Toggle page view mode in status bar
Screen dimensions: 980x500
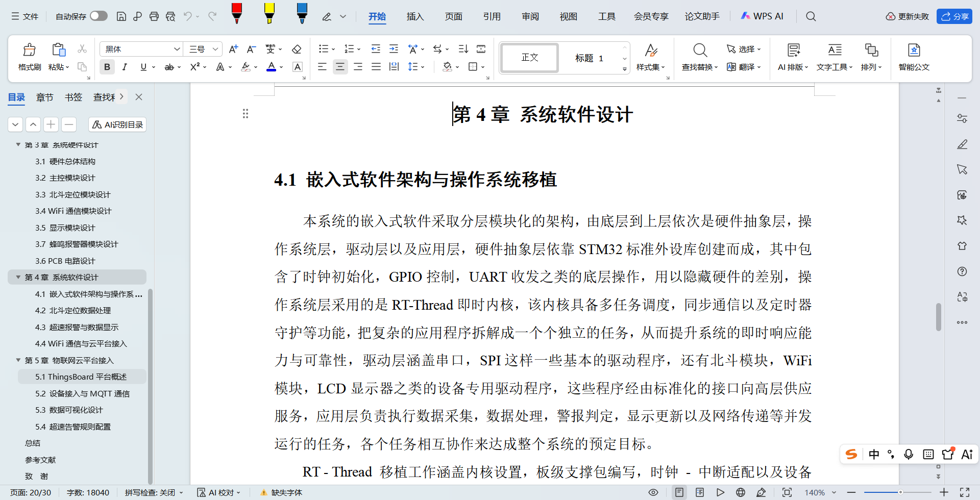tap(679, 492)
